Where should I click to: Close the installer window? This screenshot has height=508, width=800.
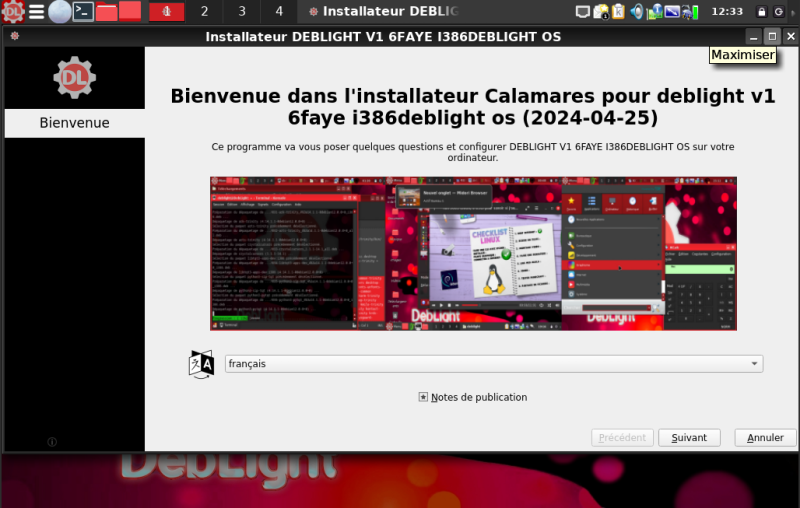[790, 37]
